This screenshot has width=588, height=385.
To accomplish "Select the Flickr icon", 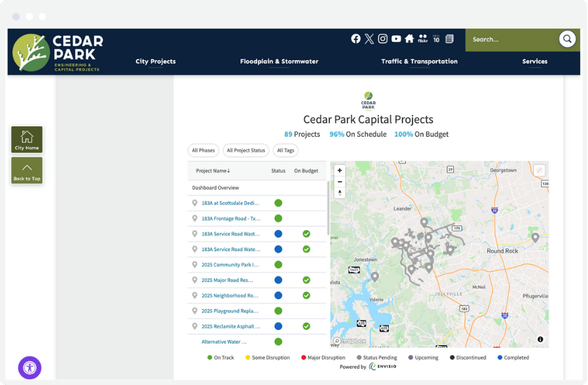I will click(x=422, y=39).
